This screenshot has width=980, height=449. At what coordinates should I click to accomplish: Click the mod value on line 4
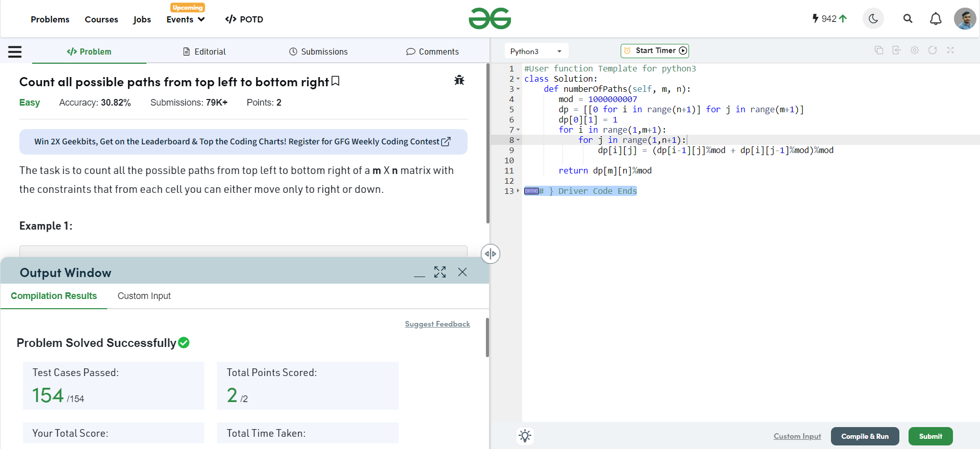pyautogui.click(x=612, y=99)
